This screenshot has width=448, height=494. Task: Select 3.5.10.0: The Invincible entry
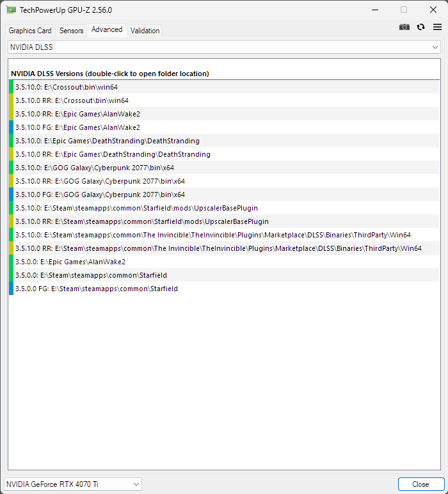pos(224,235)
